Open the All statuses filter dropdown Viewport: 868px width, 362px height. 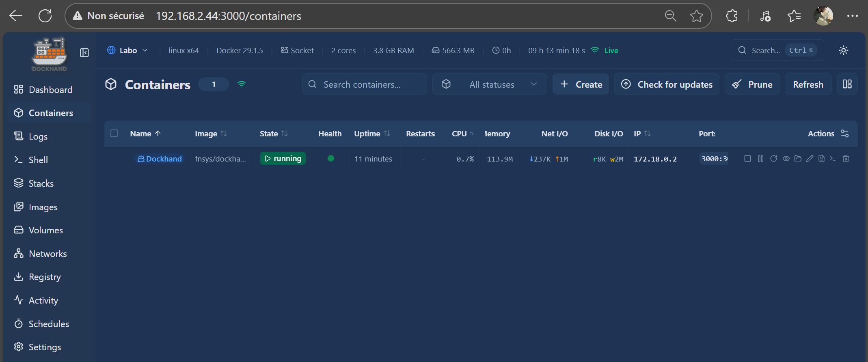click(490, 84)
